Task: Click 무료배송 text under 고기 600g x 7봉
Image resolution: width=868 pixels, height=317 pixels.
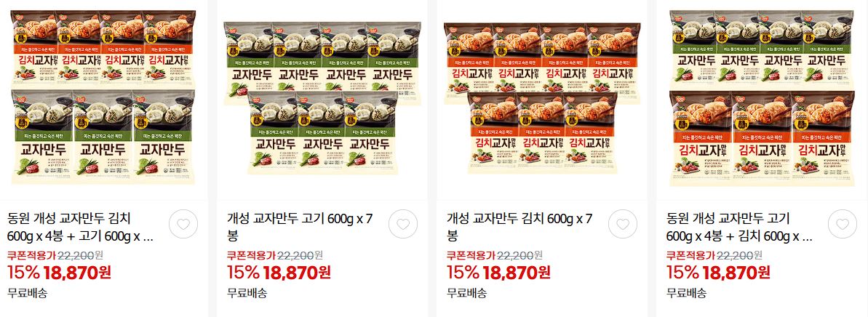Action: pyautogui.click(x=247, y=293)
